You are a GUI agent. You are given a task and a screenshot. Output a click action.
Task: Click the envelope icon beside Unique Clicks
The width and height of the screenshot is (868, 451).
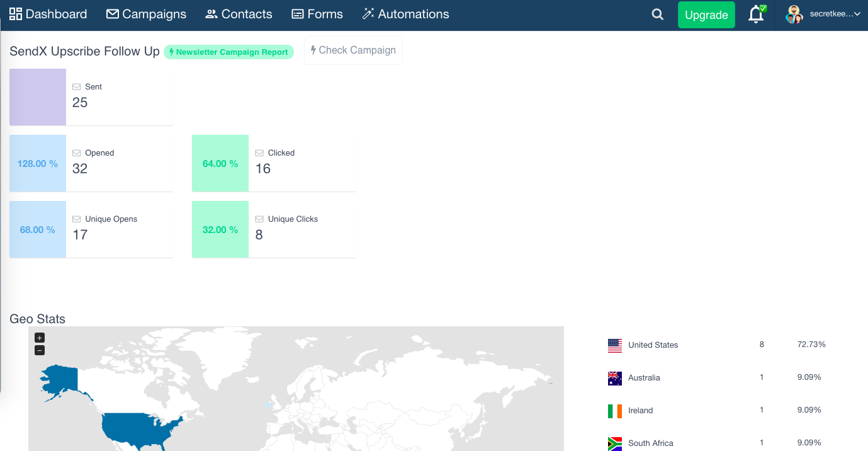point(259,219)
